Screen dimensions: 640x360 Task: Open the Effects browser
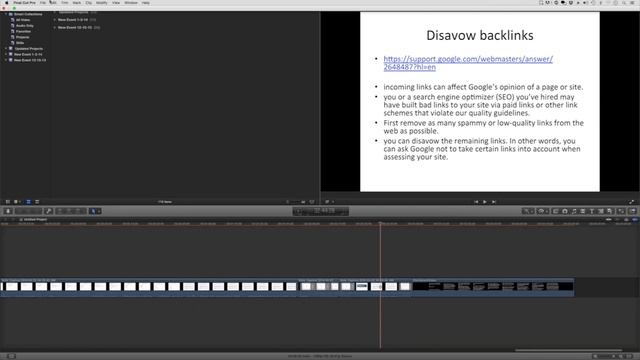point(556,211)
